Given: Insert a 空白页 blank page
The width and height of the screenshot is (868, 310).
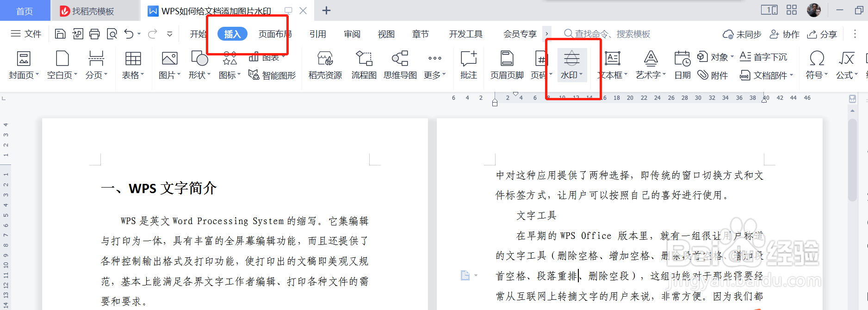Looking at the screenshot, I should coord(62,65).
